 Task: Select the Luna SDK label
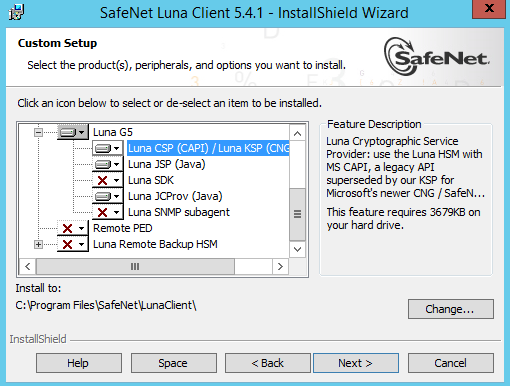[151, 180]
